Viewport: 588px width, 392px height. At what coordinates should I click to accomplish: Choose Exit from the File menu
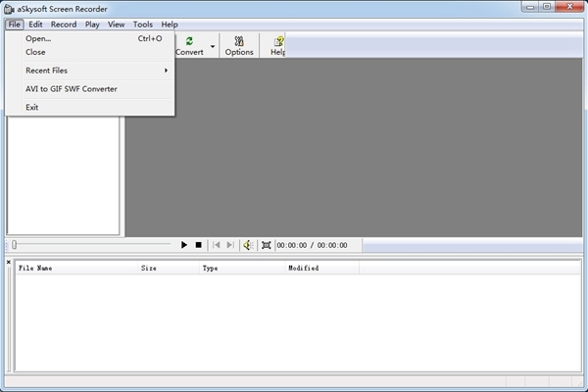(x=32, y=107)
